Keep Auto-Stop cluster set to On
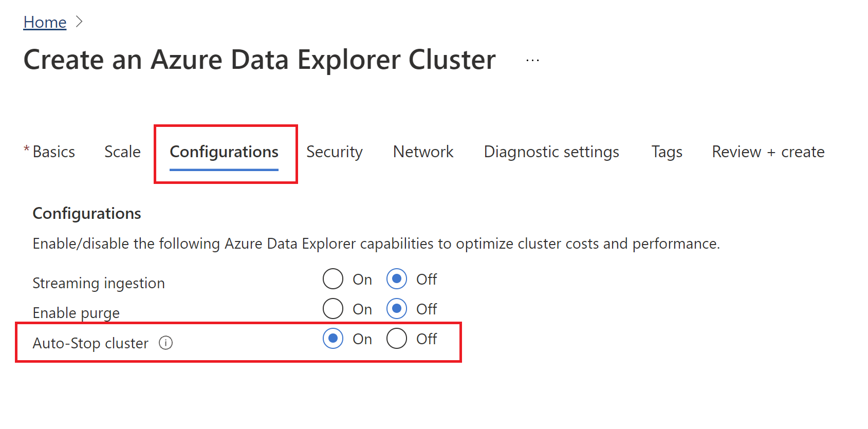The height and width of the screenshot is (429, 868). 333,339
